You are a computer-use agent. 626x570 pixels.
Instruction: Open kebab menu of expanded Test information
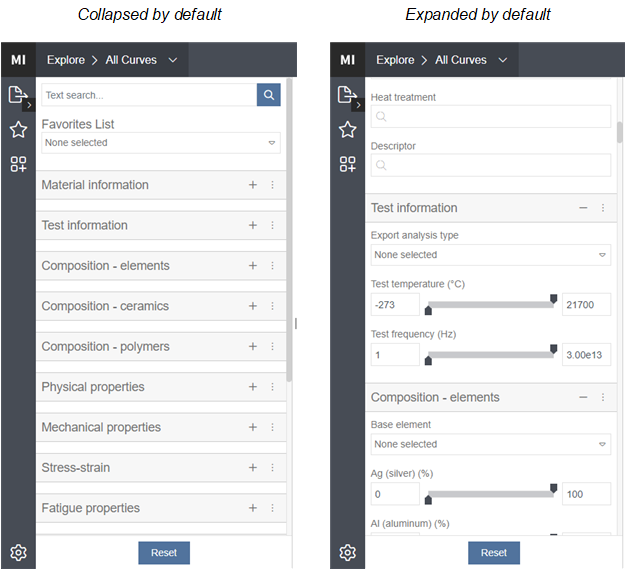tap(602, 208)
